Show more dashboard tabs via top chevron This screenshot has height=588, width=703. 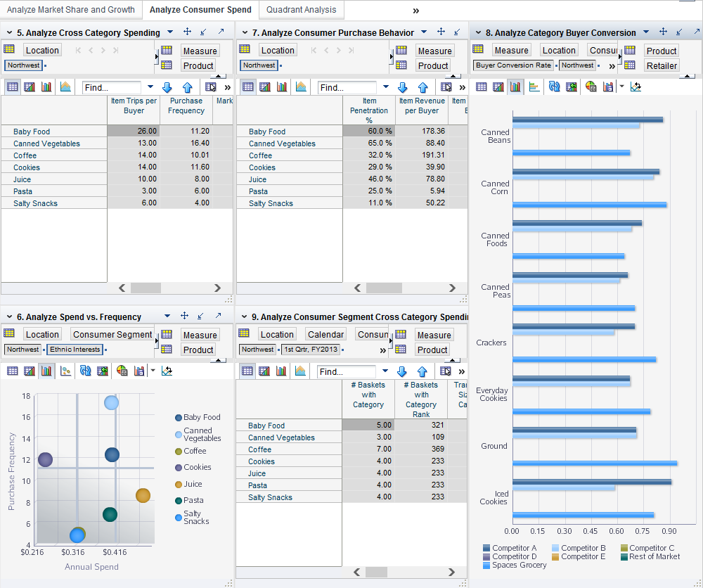pos(416,11)
